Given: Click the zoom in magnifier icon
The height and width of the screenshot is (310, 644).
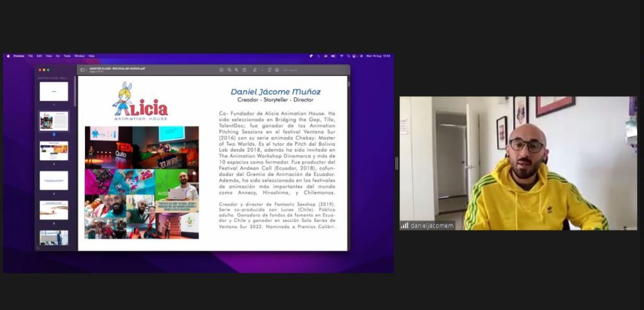Looking at the screenshot, I should tap(236, 70).
